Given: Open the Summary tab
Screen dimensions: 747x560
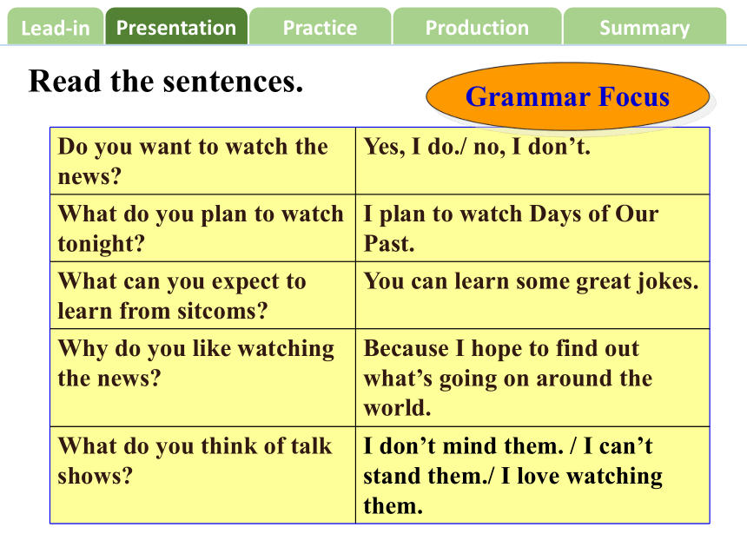Looking at the screenshot, I should 645,27.
